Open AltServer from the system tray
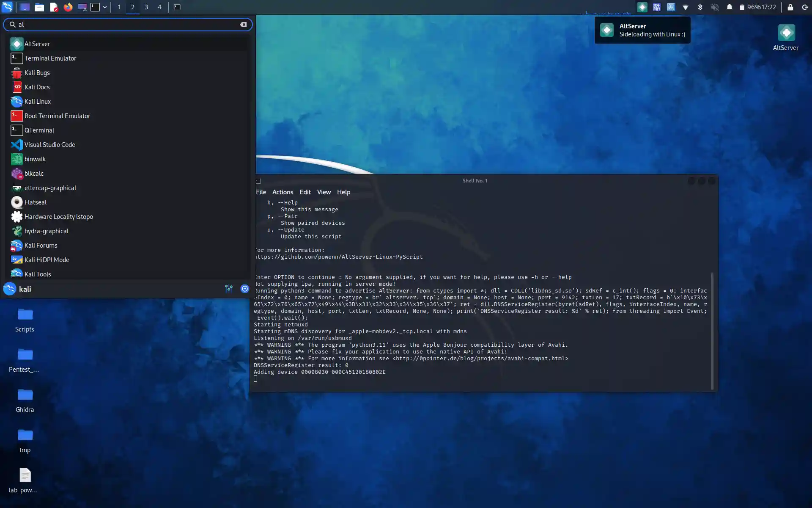 (642, 7)
